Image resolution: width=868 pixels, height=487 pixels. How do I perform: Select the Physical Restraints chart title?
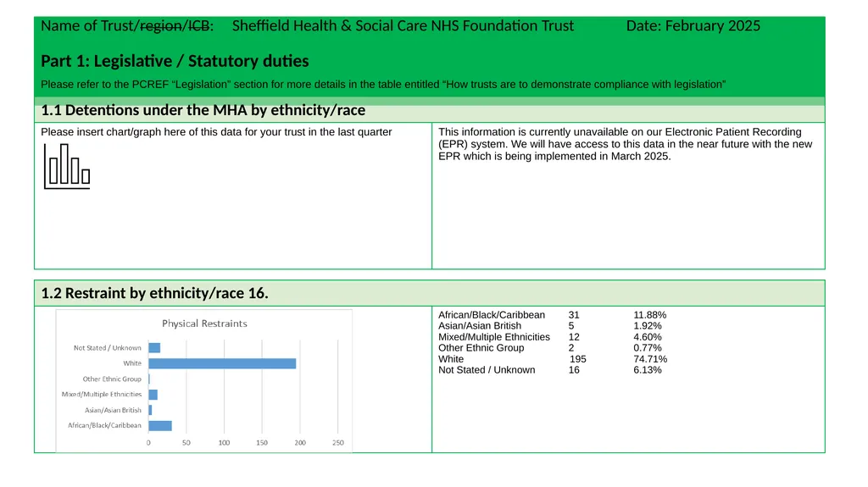pyautogui.click(x=204, y=324)
